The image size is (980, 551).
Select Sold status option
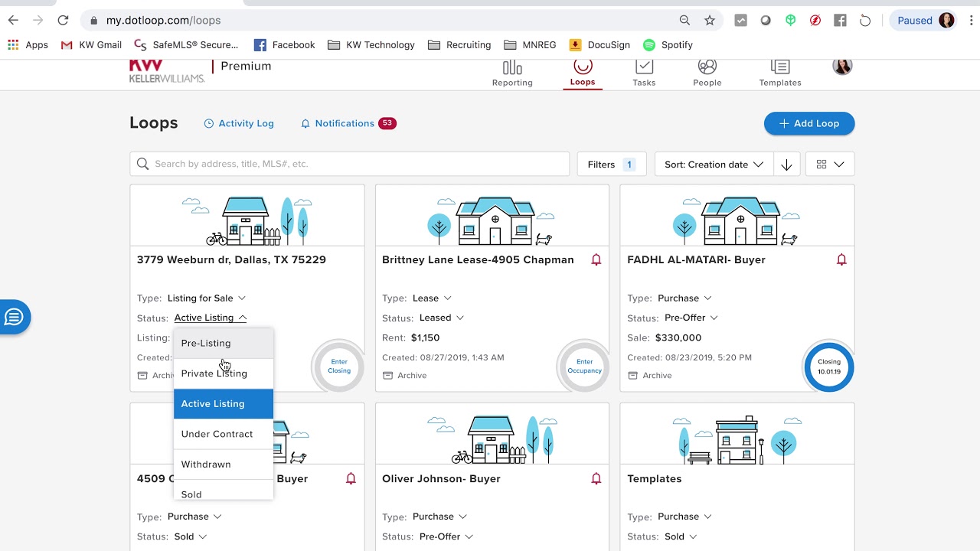click(224, 491)
